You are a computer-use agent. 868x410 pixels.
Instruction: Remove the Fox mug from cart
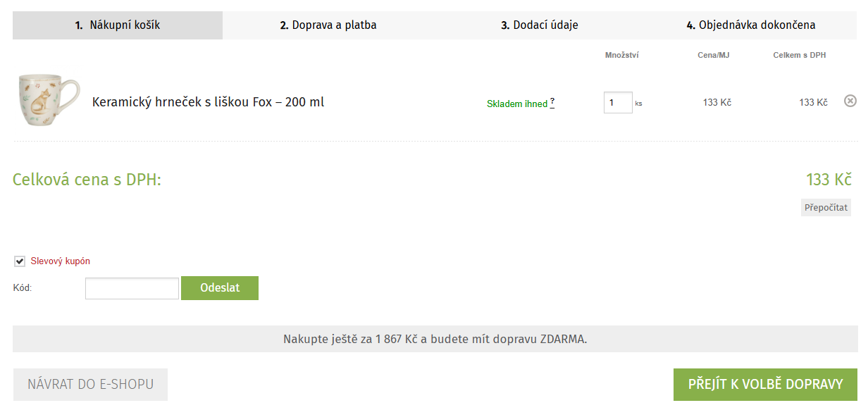(x=850, y=101)
